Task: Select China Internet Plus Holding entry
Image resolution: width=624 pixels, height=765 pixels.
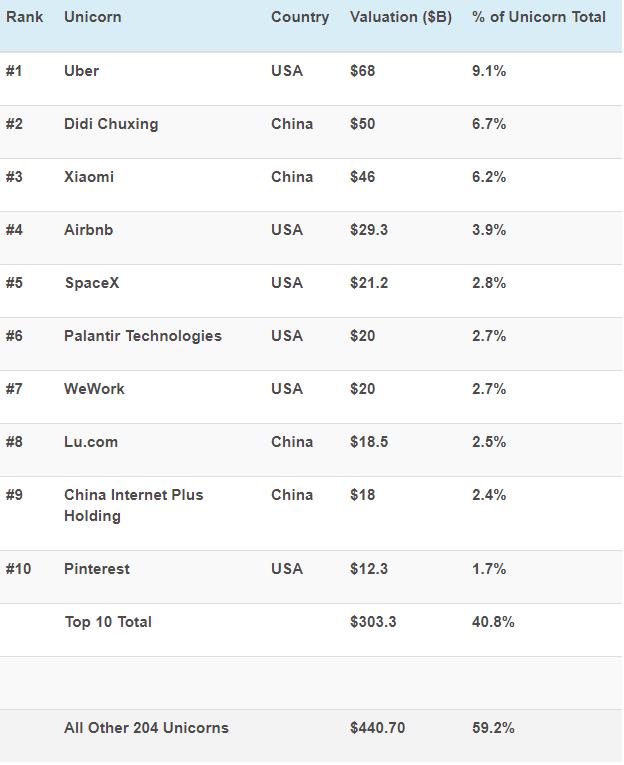Action: pos(134,505)
